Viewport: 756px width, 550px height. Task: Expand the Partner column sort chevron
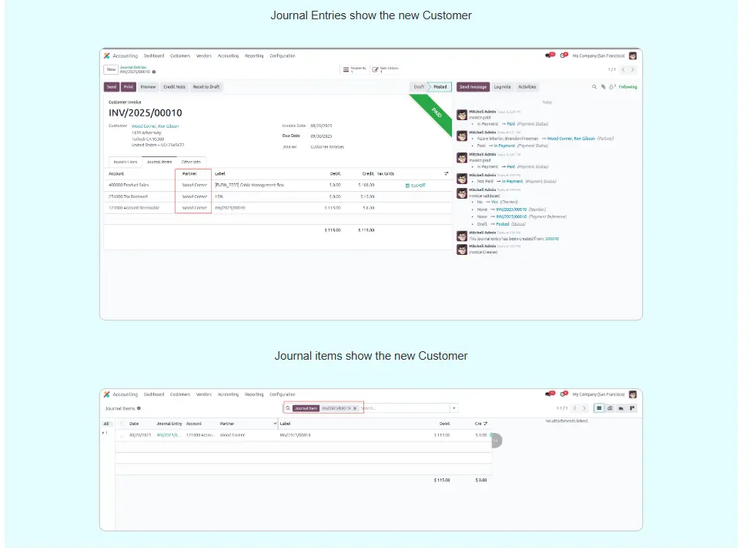(276, 424)
